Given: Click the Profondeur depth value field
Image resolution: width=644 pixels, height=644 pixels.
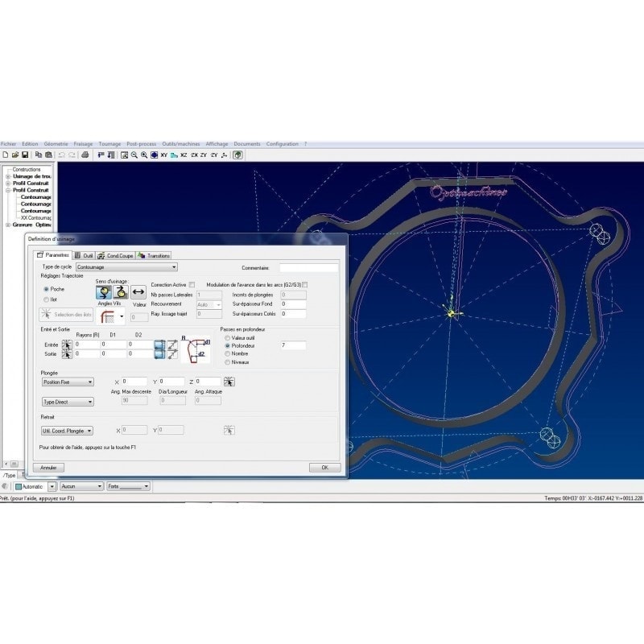Looking at the screenshot, I should (293, 345).
